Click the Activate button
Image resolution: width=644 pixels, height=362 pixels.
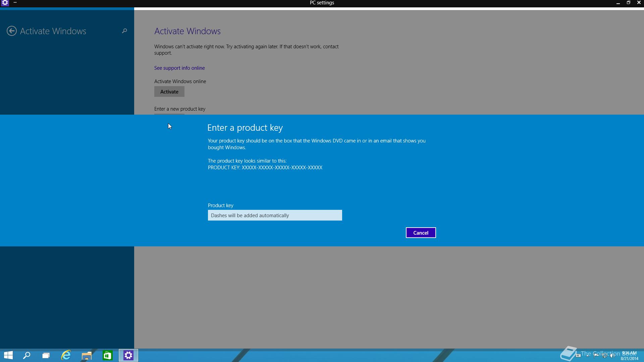(x=169, y=92)
